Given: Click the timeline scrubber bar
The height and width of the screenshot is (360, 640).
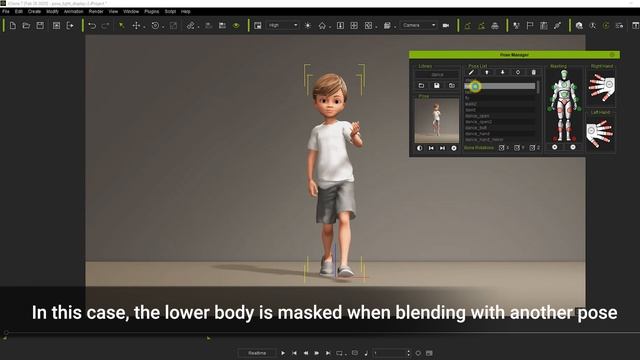Looking at the screenshot, I should (320, 333).
